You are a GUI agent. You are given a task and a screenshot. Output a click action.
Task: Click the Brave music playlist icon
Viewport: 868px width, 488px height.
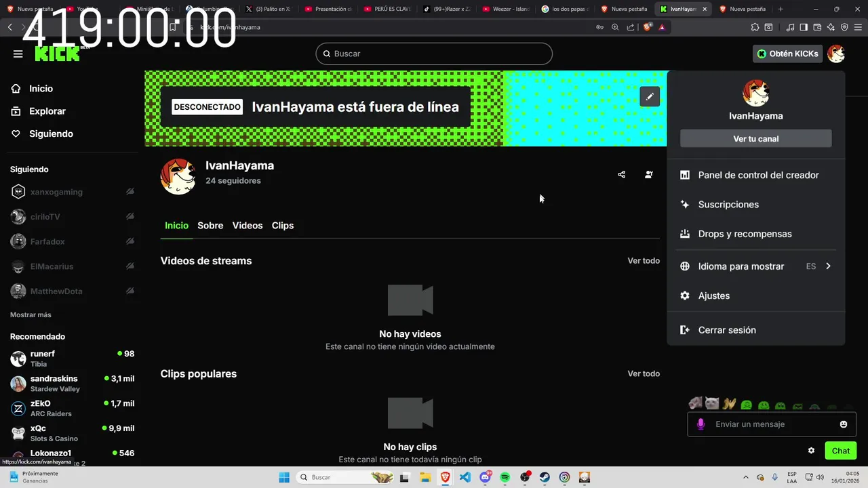(x=790, y=27)
